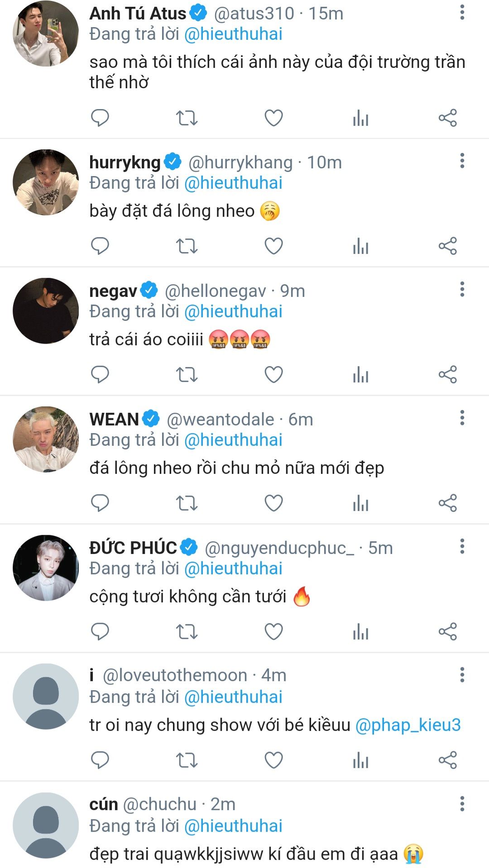Retweet hurrykng's reply
Screen dimensions: 489x868
[x=187, y=246]
